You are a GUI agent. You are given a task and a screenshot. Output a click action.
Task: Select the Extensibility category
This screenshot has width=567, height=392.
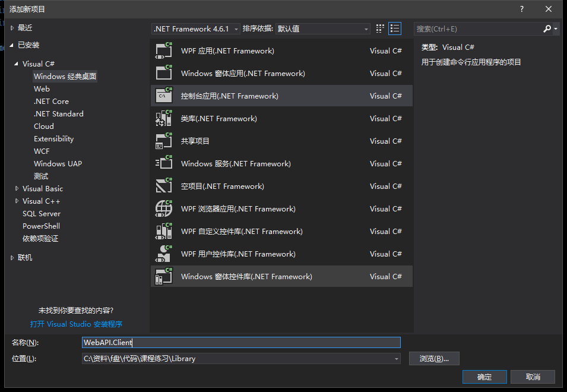coord(54,139)
